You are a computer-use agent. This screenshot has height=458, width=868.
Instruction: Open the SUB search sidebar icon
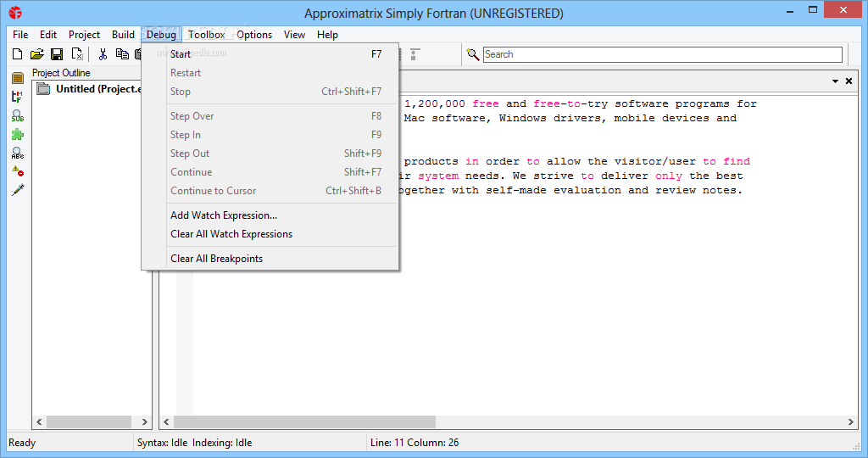pyautogui.click(x=18, y=115)
